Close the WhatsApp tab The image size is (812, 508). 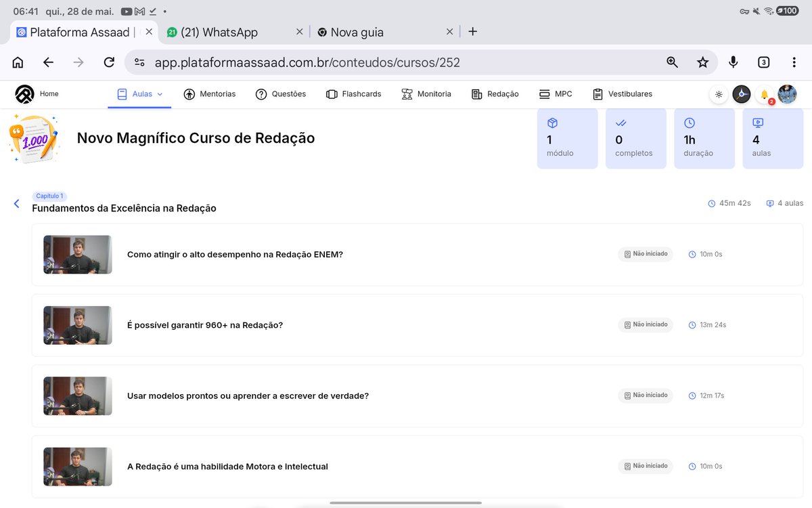(300, 32)
